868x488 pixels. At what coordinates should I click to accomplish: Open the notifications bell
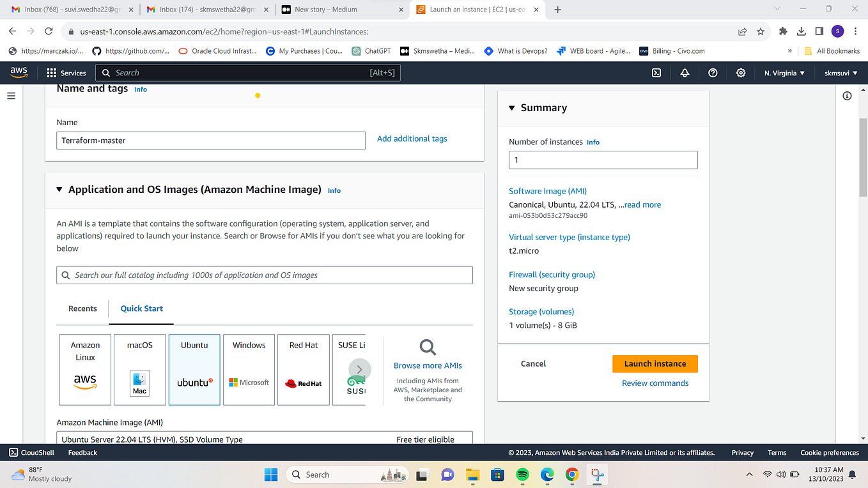(x=684, y=73)
